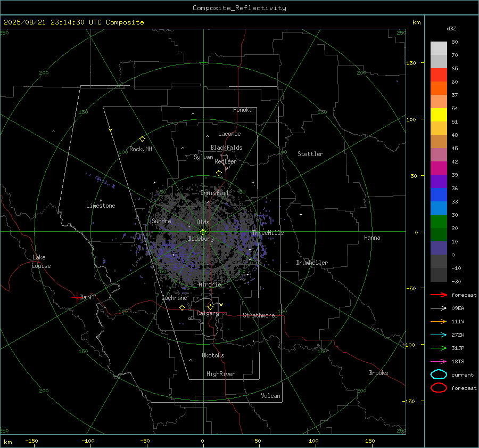Click the yellow diamond marker below Cochrane
The width and height of the screenshot is (479, 448).
[x=182, y=307]
